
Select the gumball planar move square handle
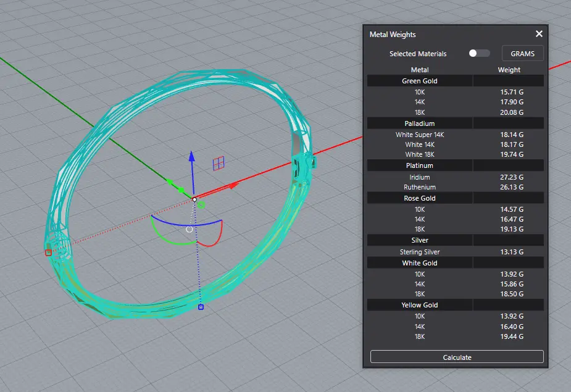tap(218, 164)
